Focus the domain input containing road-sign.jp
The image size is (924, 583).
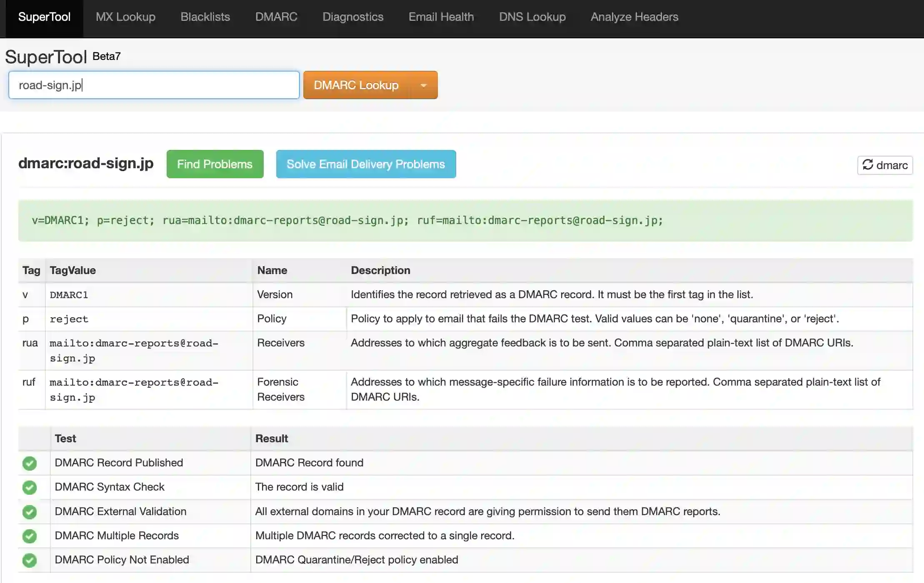click(x=154, y=85)
